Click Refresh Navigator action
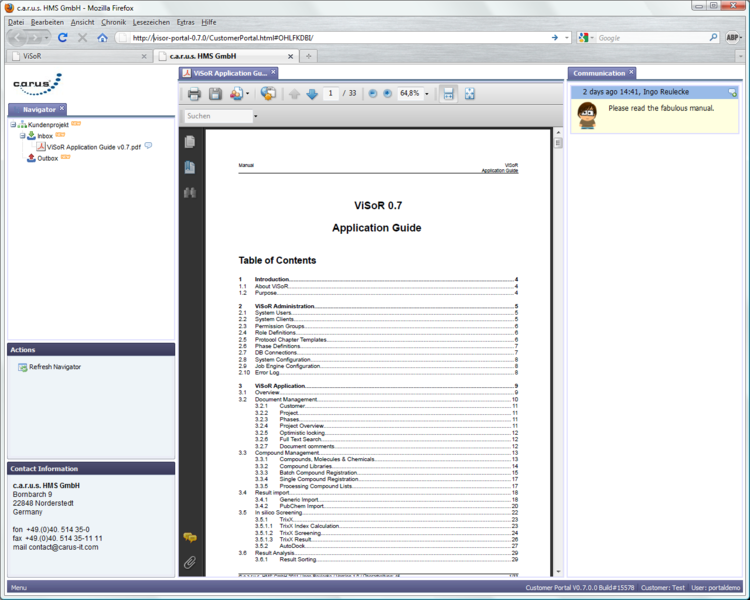Screen dimensions: 750x600 click(55, 367)
